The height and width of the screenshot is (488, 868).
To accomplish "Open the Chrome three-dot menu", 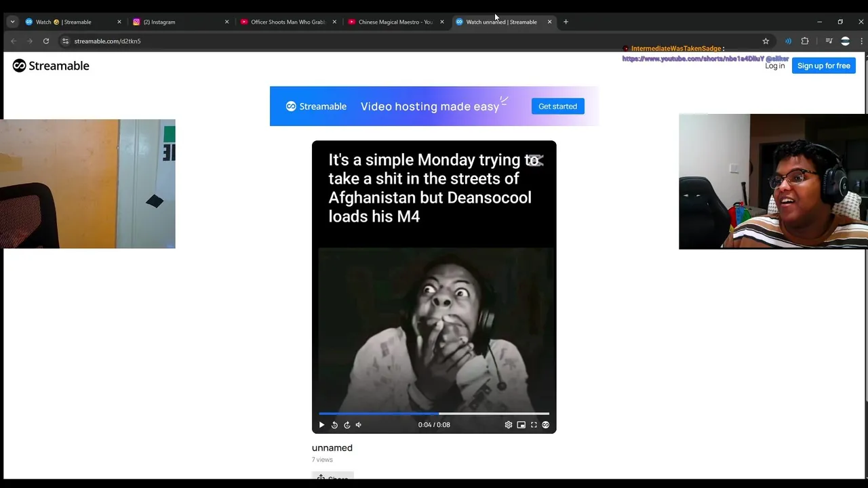I will click(861, 41).
